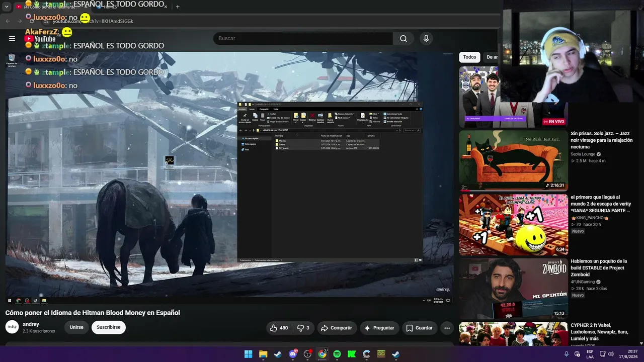
Task: Open the Vista ribbon tab in Explorer video
Action: [x=275, y=109]
